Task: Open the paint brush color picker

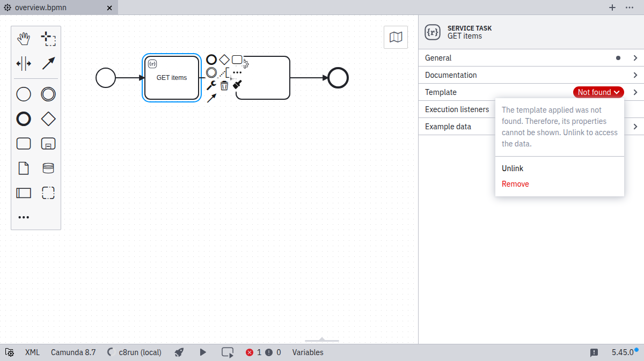Action: [x=238, y=85]
